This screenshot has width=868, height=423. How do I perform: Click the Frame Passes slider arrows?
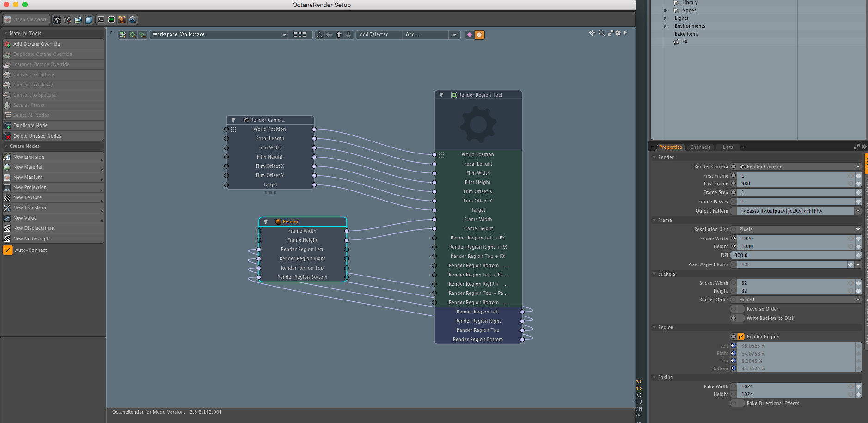point(858,202)
